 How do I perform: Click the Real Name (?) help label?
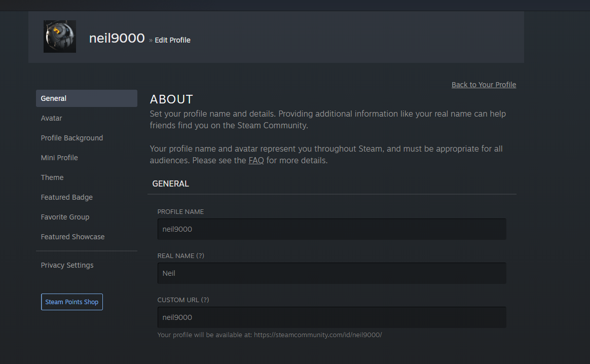(180, 256)
